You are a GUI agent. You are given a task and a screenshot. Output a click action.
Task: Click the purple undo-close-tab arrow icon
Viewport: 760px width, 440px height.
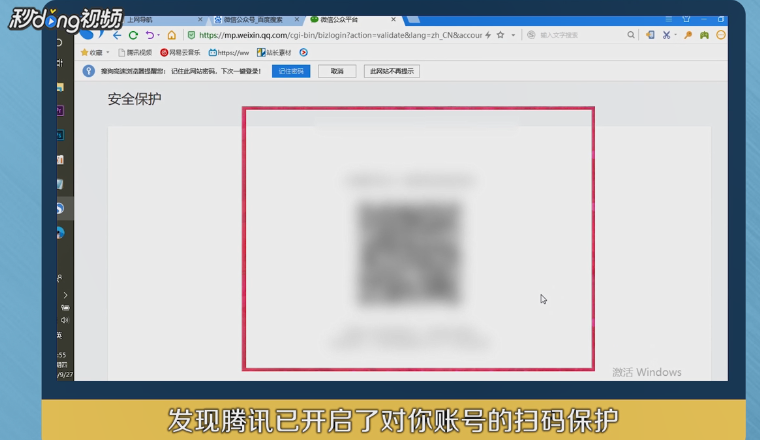click(x=149, y=35)
